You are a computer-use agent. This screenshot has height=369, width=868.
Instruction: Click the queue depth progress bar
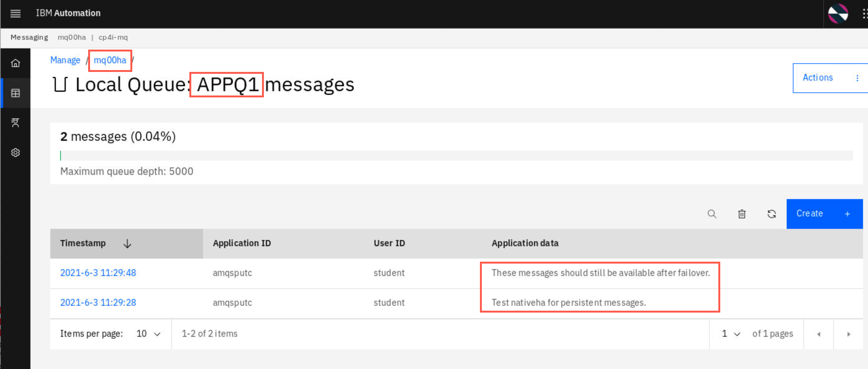point(457,156)
